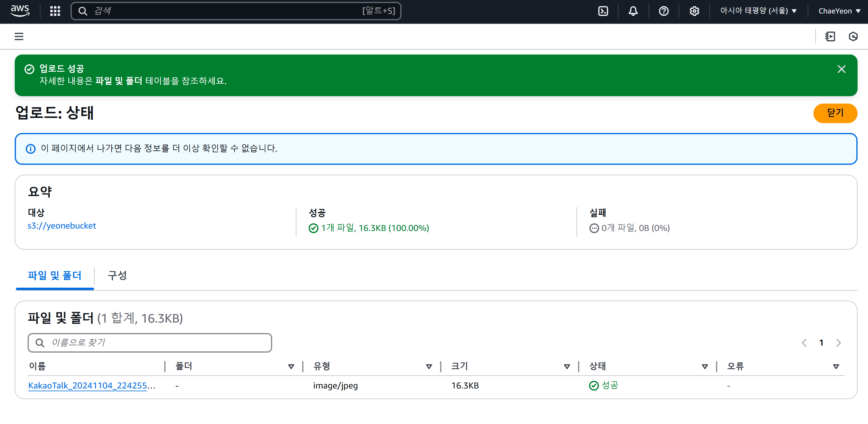Open the Asia Pacific (Seoul) region dropdown
Image resolution: width=868 pixels, height=424 pixels.
pyautogui.click(x=758, y=11)
